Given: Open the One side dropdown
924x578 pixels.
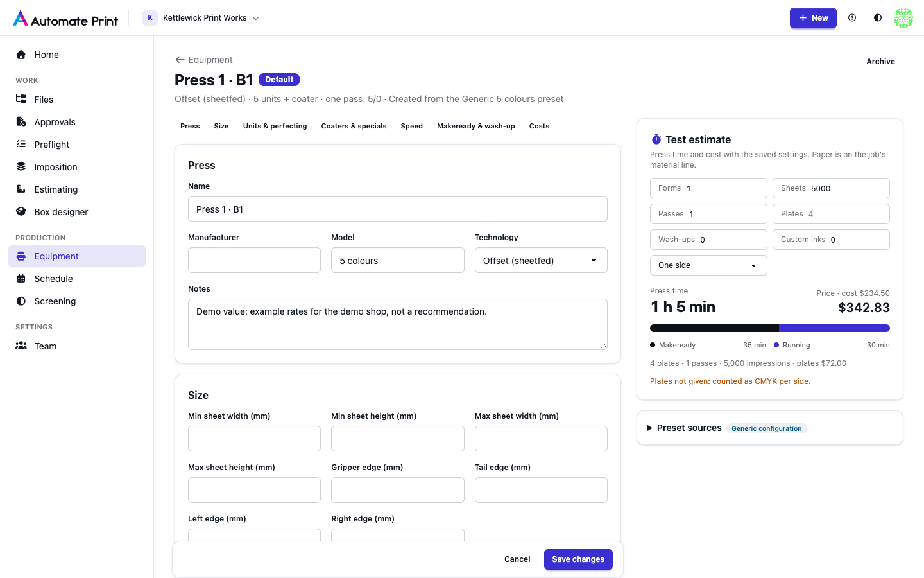Looking at the screenshot, I should click(708, 265).
